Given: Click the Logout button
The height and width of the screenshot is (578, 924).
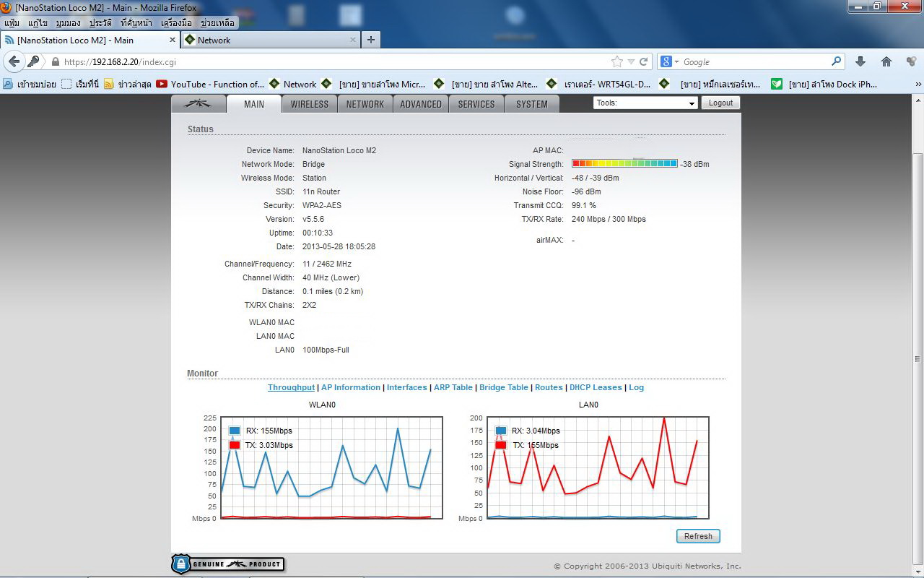Looking at the screenshot, I should (720, 103).
